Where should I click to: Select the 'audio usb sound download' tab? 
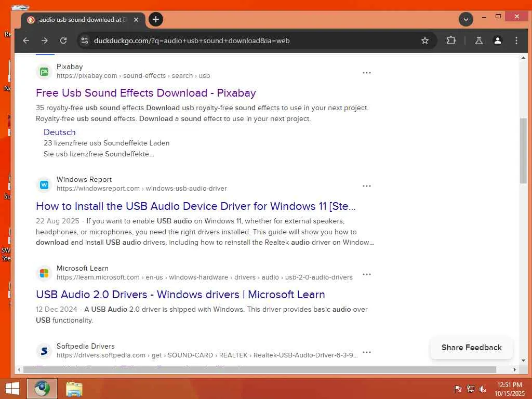click(x=83, y=20)
